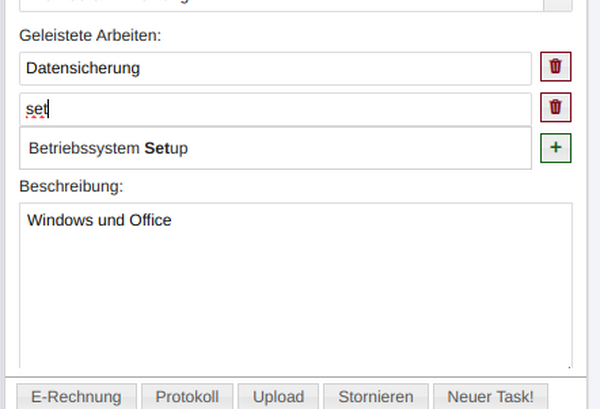Delete the Datensicherung entry with its trash icon
The height and width of the screenshot is (409, 600).
(556, 68)
